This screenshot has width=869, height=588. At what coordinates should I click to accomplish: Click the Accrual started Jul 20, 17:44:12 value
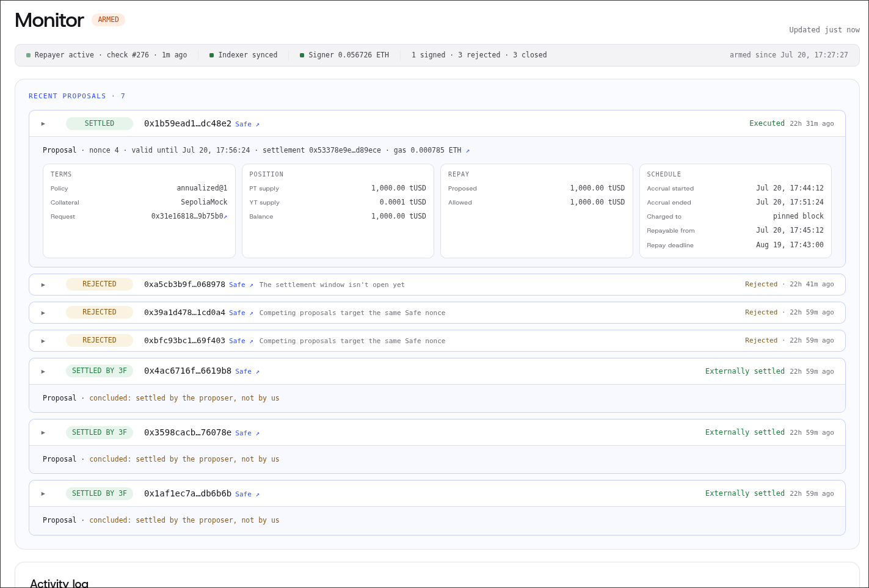coord(790,188)
